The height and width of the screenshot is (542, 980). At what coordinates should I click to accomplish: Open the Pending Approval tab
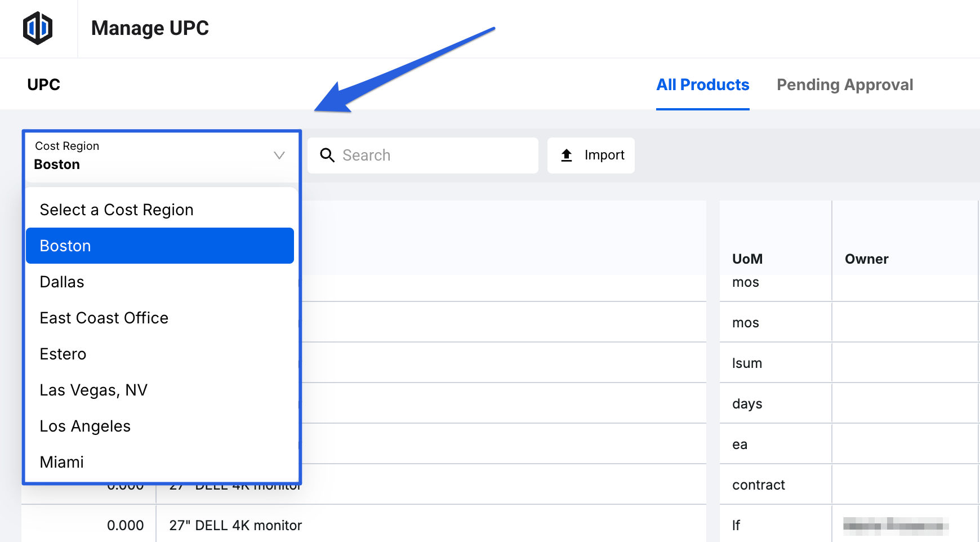coord(844,85)
